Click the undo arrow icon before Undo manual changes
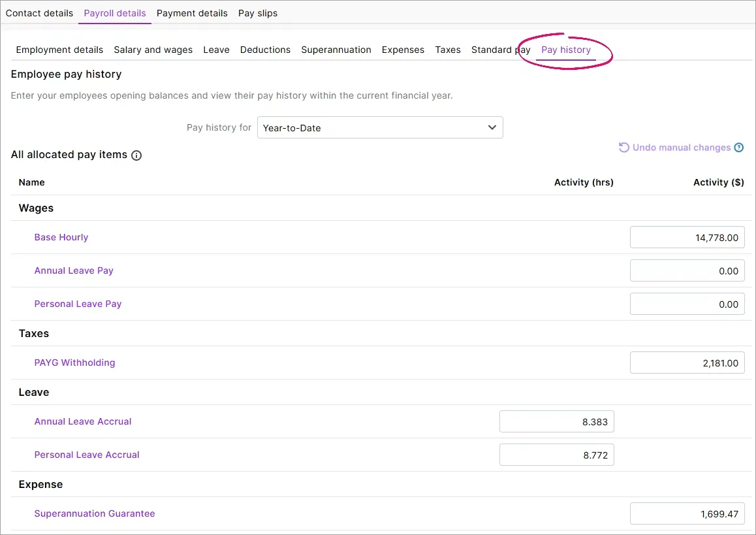 (624, 148)
